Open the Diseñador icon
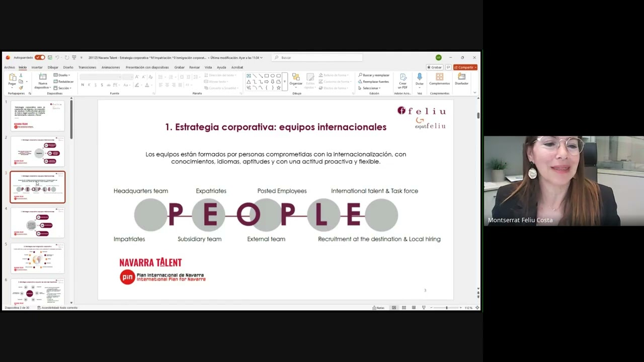Screen dimensions: 644x362 pos(461,77)
